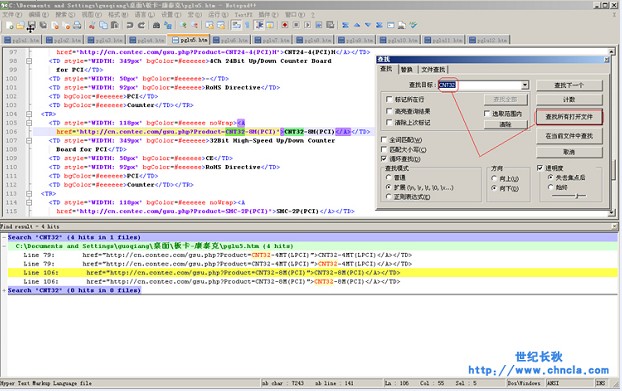Click the Synchronize Vertical Scrolling icon
Viewport: 622px width, 391px height.
point(209,25)
